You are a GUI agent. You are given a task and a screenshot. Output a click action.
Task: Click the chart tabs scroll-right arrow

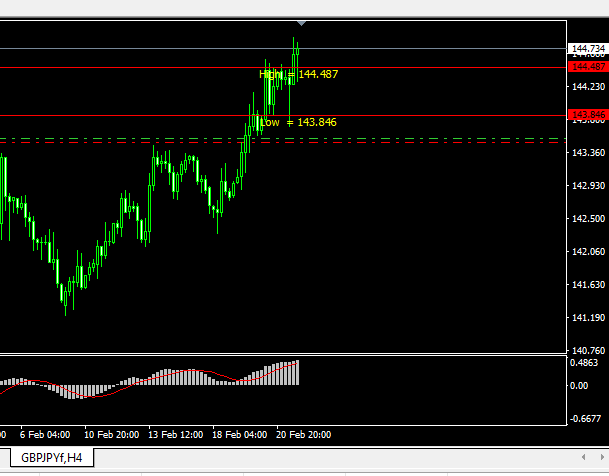pyautogui.click(x=602, y=457)
